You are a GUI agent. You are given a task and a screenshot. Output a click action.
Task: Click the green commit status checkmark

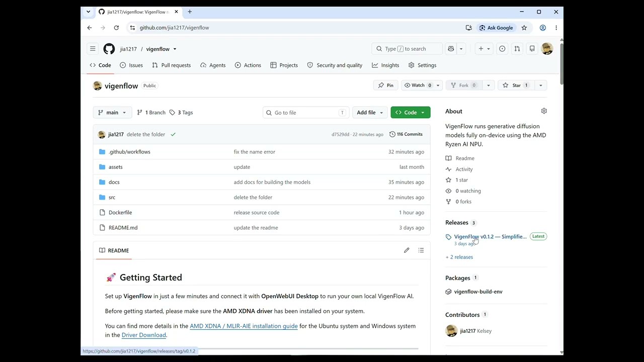pos(173,134)
